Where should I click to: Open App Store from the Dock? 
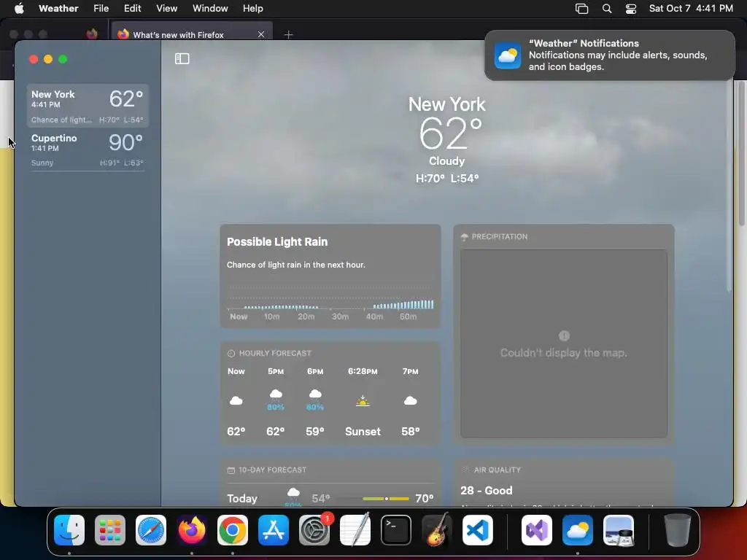(x=274, y=530)
